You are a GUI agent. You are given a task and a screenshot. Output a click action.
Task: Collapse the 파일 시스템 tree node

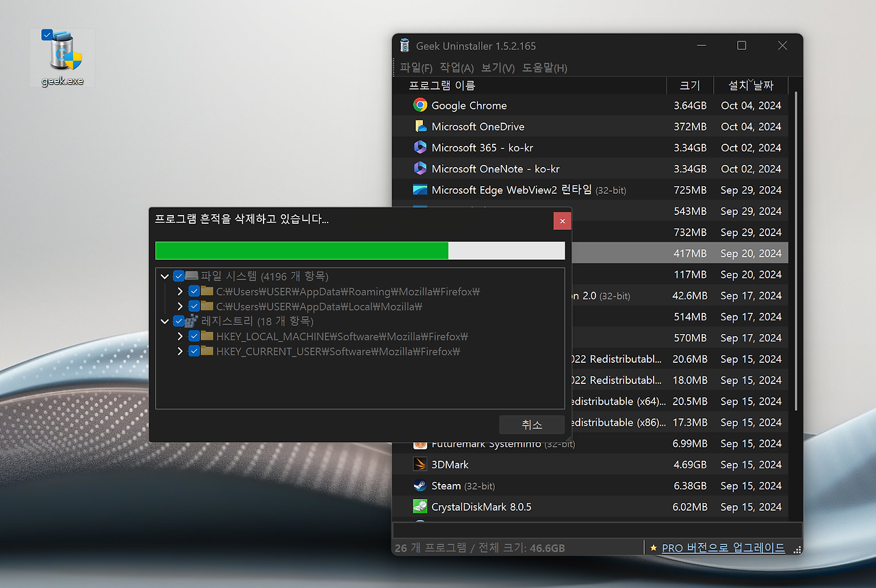(165, 277)
